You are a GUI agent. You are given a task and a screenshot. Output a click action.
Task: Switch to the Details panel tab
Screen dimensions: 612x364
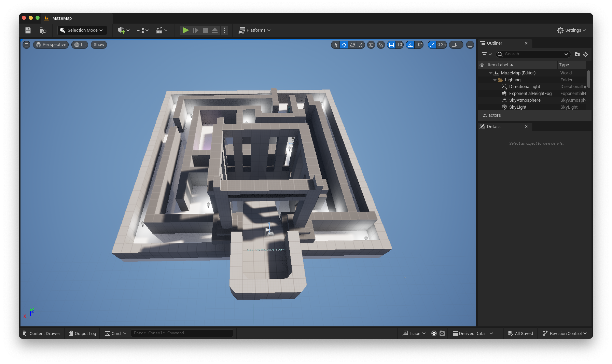(493, 127)
